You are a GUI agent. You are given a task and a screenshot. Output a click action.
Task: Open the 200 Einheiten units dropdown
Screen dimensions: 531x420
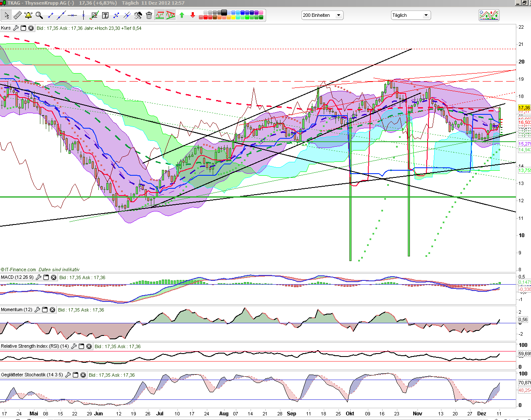[322, 15]
